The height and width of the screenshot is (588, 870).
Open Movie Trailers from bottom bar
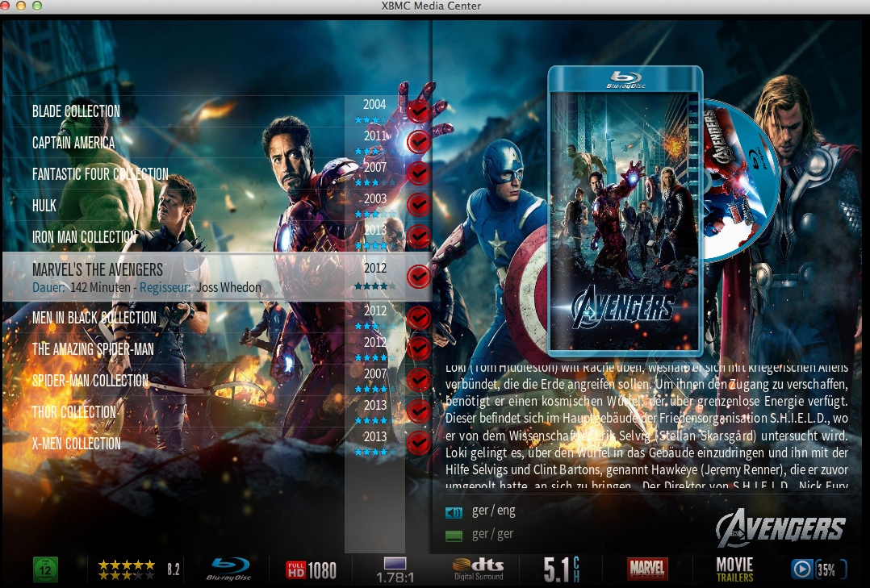(x=734, y=569)
